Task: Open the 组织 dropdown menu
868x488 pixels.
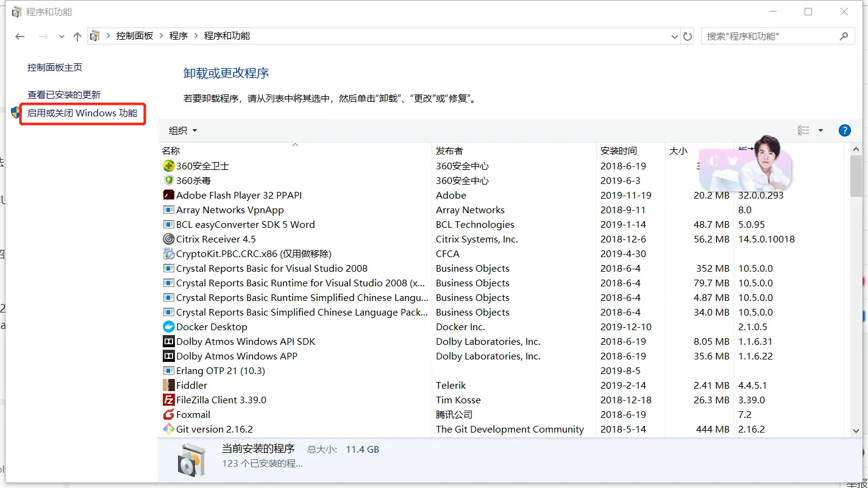Action: pyautogui.click(x=183, y=130)
